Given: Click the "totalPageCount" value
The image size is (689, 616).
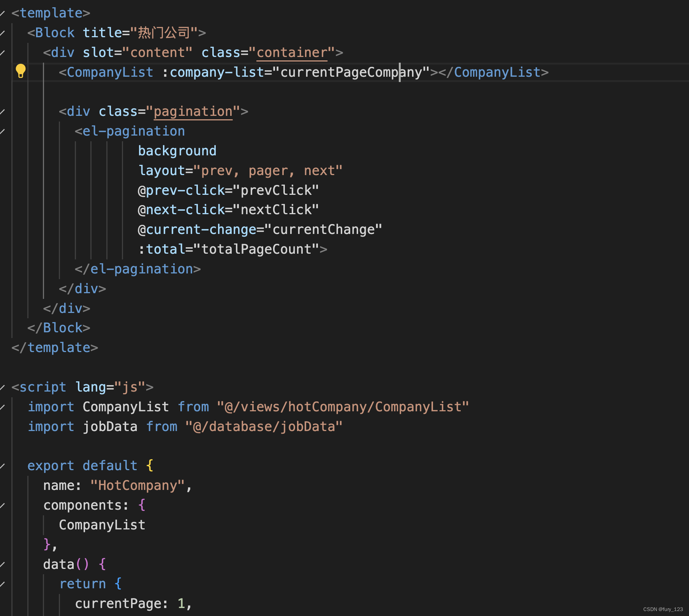Looking at the screenshot, I should pos(256,249).
